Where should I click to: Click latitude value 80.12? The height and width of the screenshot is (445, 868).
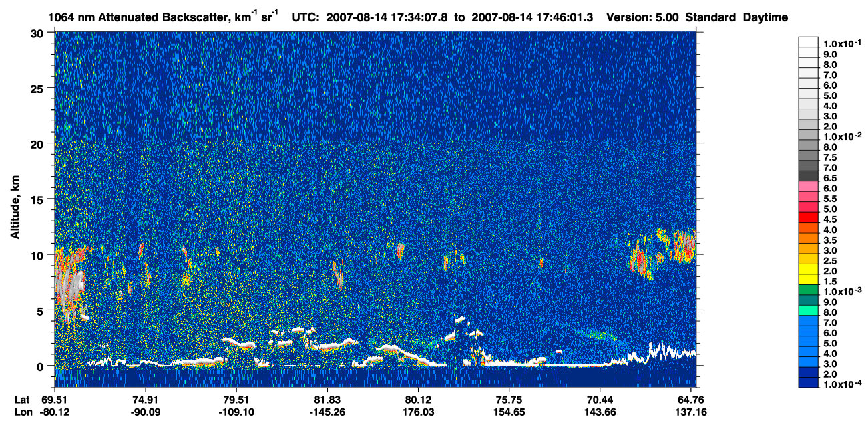(418, 400)
